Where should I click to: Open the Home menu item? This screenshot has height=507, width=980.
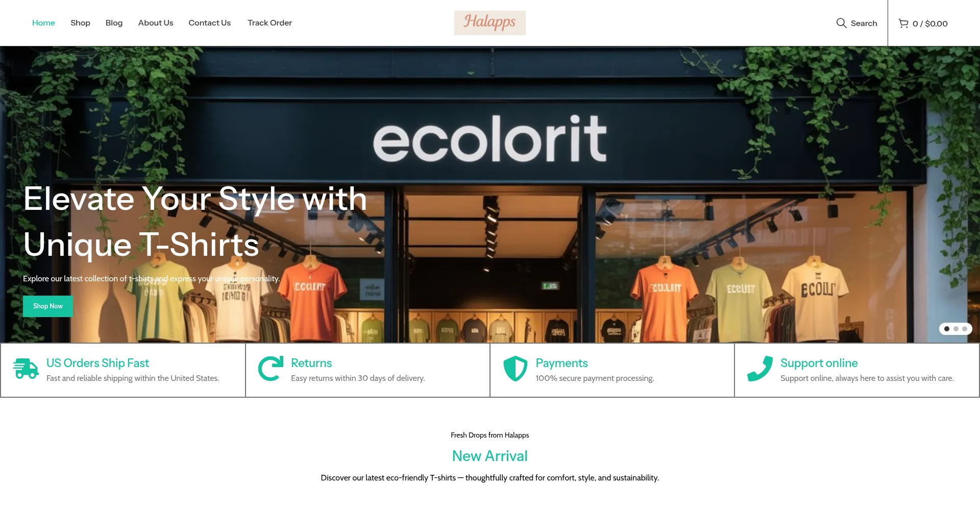[43, 23]
